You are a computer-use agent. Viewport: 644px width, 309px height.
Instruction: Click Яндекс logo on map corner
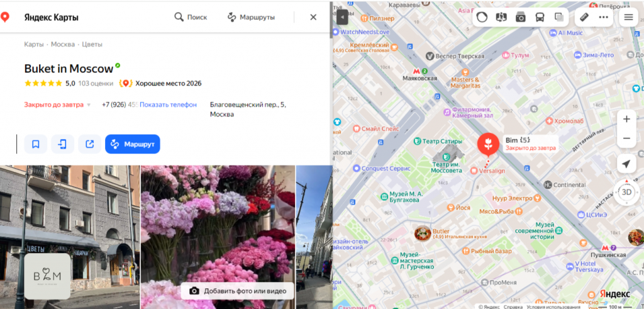[615, 294]
